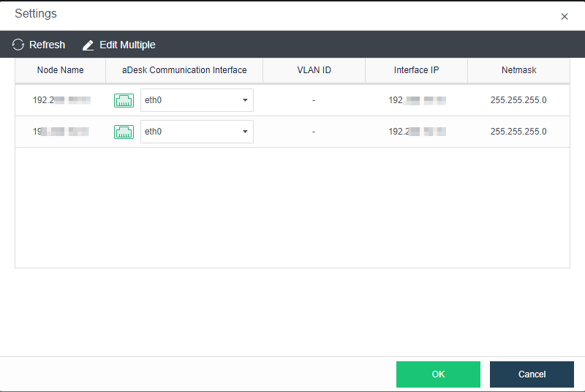Click the Netmask column header
585x392 pixels.
pos(518,70)
